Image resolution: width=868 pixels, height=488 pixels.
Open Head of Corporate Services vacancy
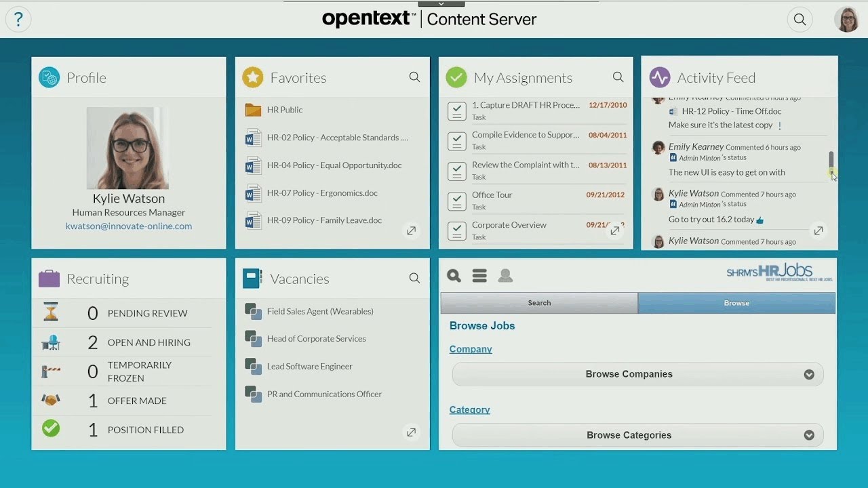pos(316,339)
